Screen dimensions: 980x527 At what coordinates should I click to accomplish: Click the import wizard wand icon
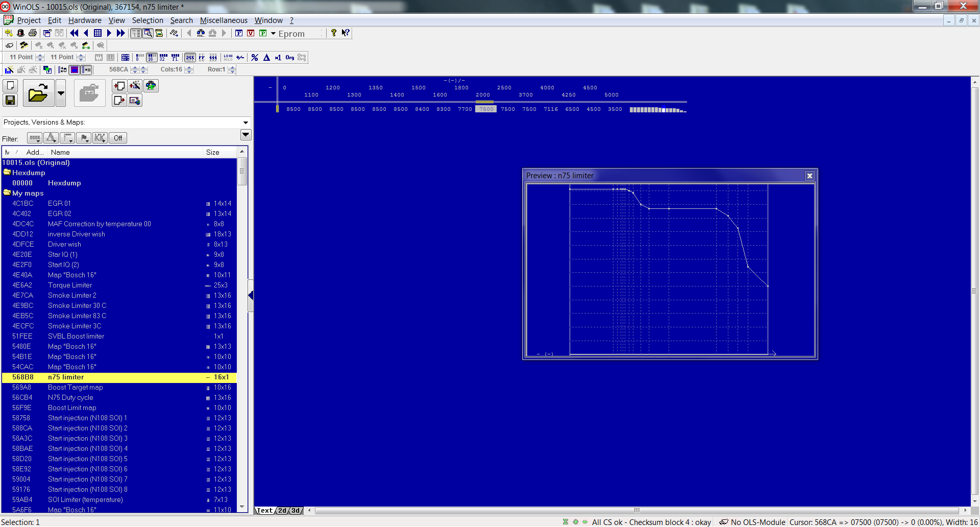(x=135, y=86)
